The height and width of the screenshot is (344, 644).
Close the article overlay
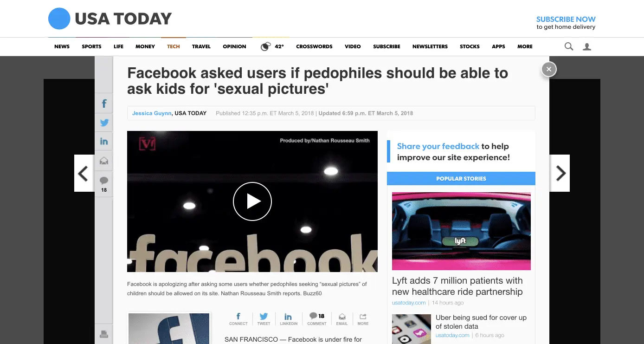tap(549, 69)
